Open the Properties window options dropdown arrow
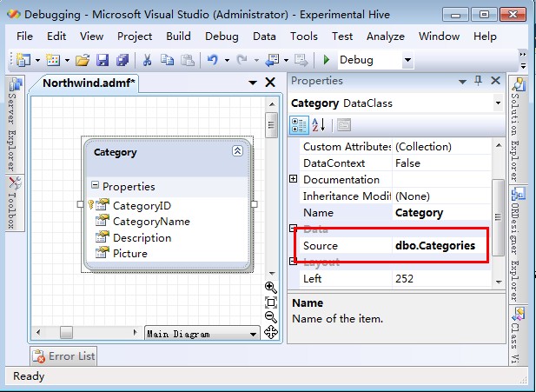The width and height of the screenshot is (536, 392). pyautogui.click(x=462, y=82)
